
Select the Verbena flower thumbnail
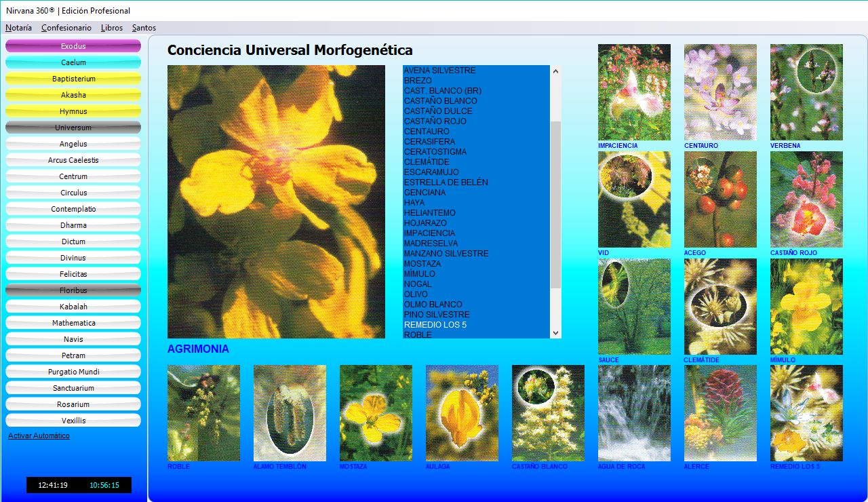coord(806,92)
